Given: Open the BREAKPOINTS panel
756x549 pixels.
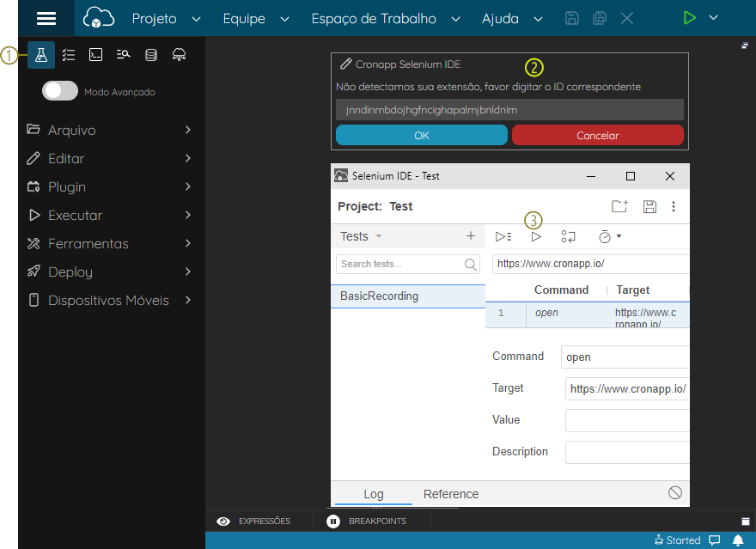Looking at the screenshot, I should pyautogui.click(x=367, y=521).
